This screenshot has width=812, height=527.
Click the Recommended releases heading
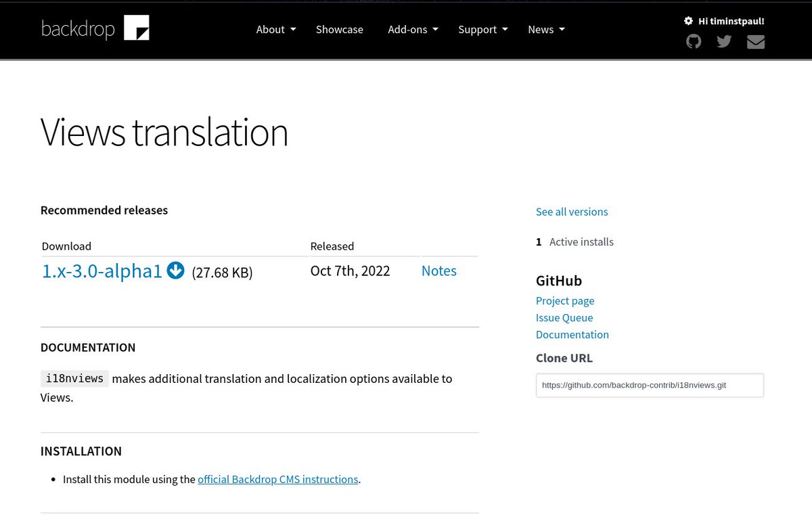(104, 210)
